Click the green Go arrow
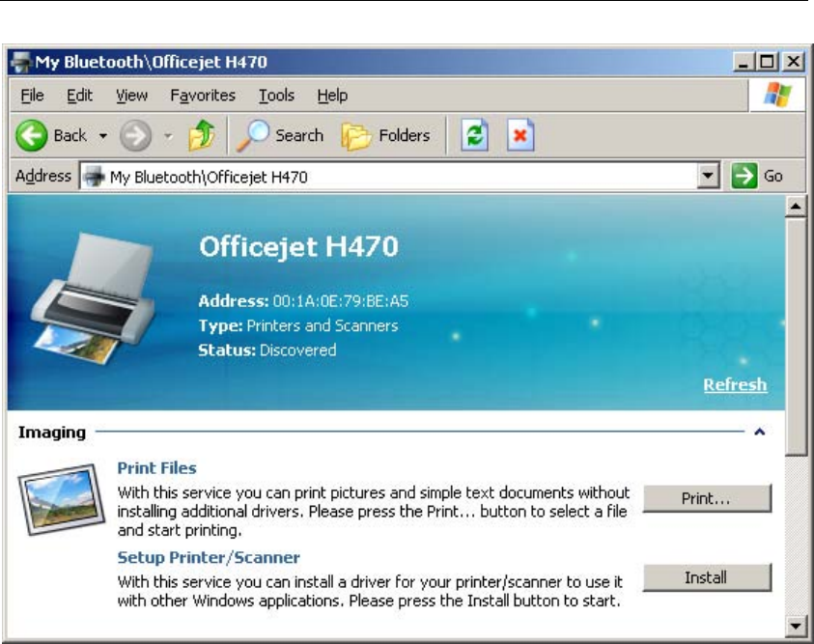The image size is (814, 644). point(744,176)
